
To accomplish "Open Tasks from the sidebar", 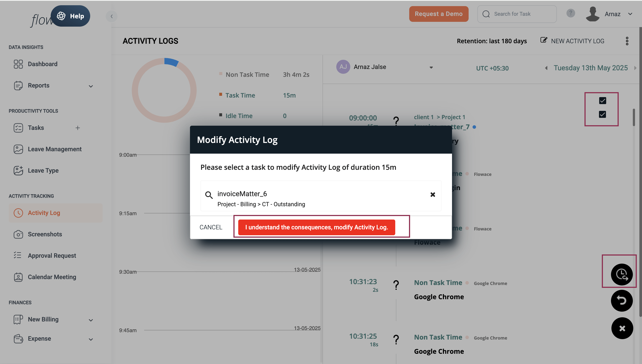I will [36, 128].
